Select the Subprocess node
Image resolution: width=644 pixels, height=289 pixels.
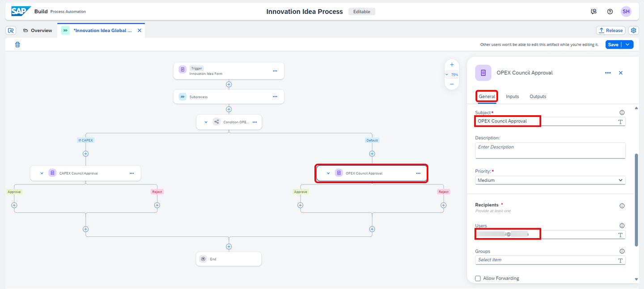coord(229,96)
